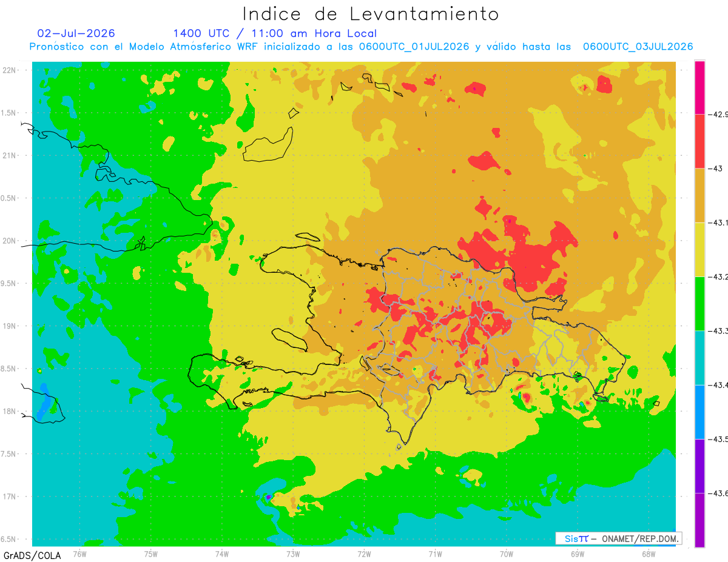
Task: Click the legend value '-43.5'
Action: (x=718, y=438)
